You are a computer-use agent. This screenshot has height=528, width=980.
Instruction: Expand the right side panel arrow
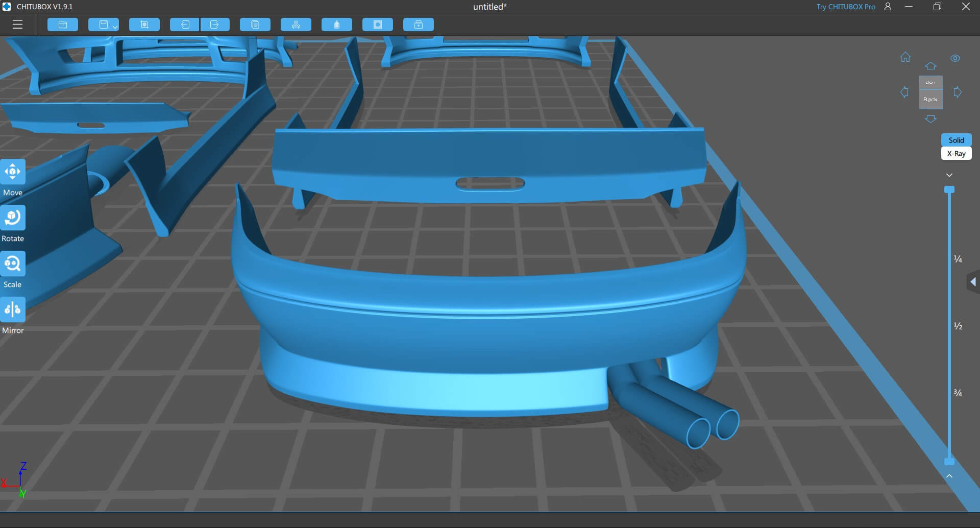coord(973,282)
